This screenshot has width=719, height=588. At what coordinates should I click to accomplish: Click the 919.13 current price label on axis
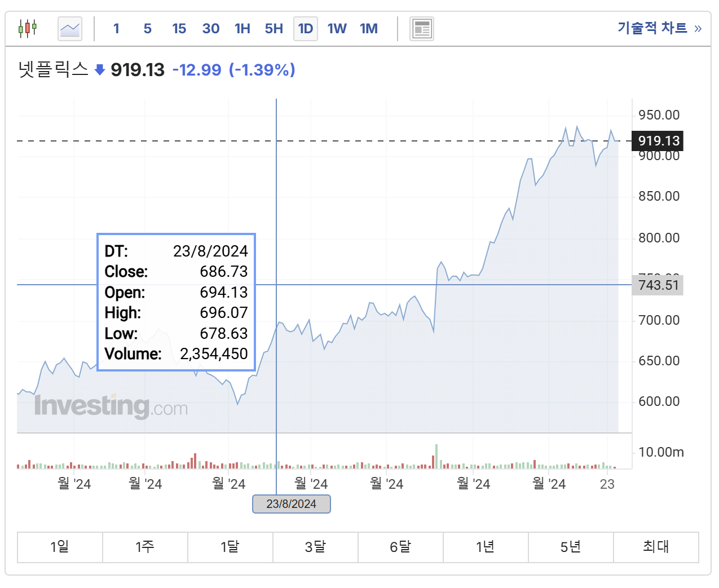(658, 141)
